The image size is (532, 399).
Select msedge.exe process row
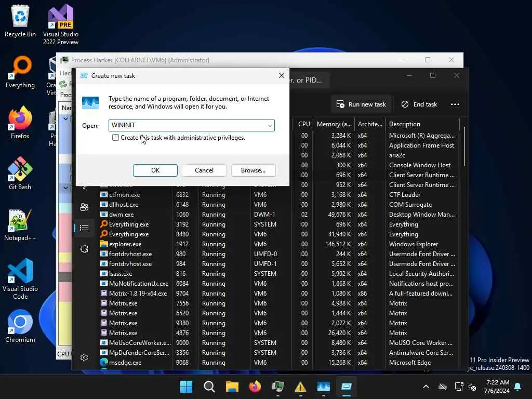(278, 362)
